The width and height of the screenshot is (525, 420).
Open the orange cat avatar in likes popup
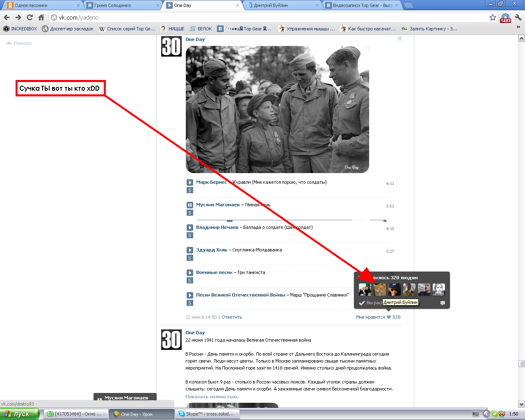click(x=380, y=290)
